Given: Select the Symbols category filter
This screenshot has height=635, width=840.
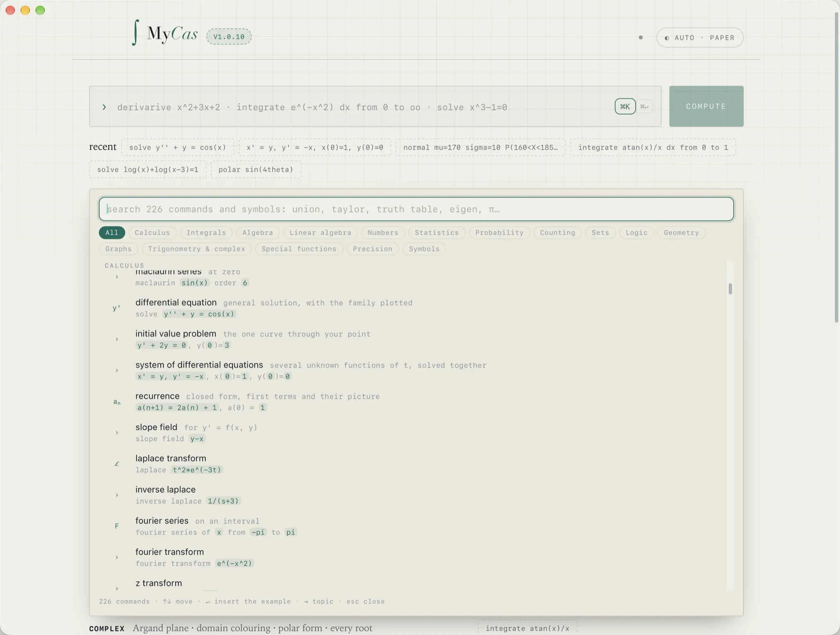Looking at the screenshot, I should coord(424,249).
